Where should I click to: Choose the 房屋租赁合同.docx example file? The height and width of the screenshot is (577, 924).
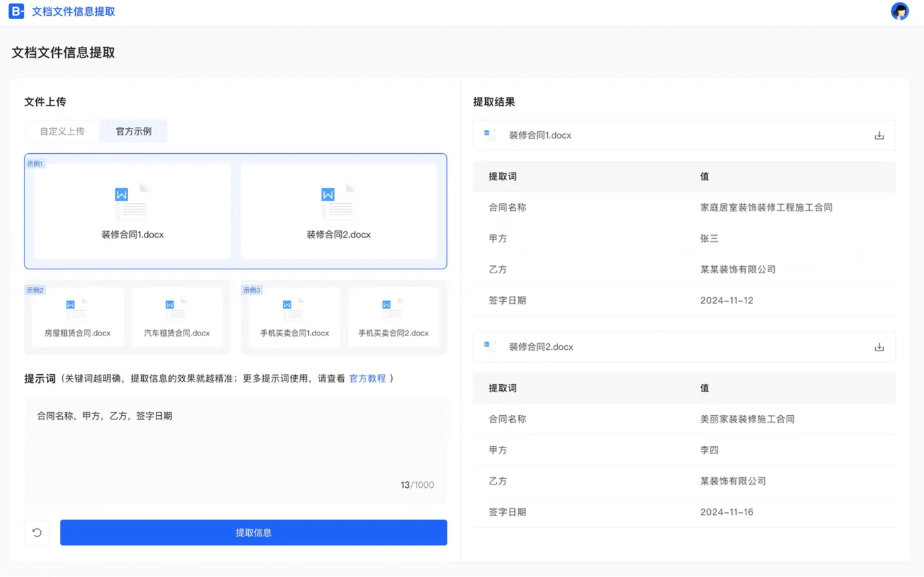pos(77,317)
